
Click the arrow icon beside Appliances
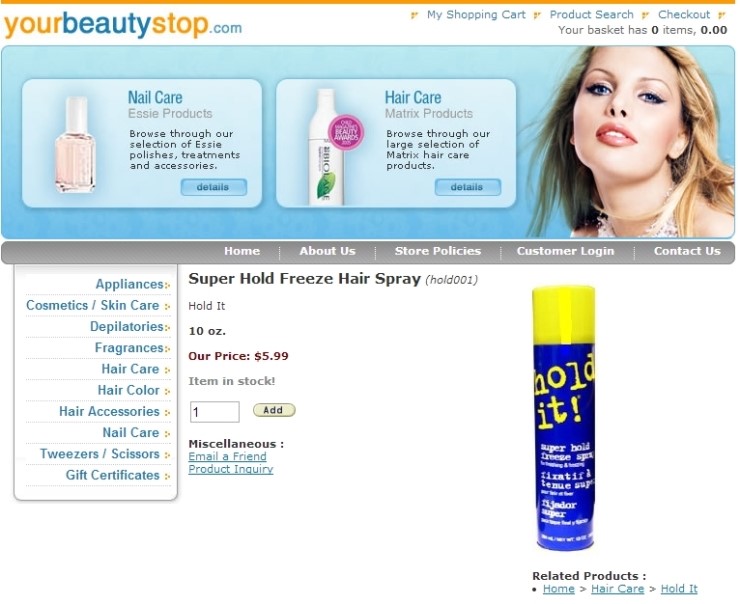click(x=168, y=285)
